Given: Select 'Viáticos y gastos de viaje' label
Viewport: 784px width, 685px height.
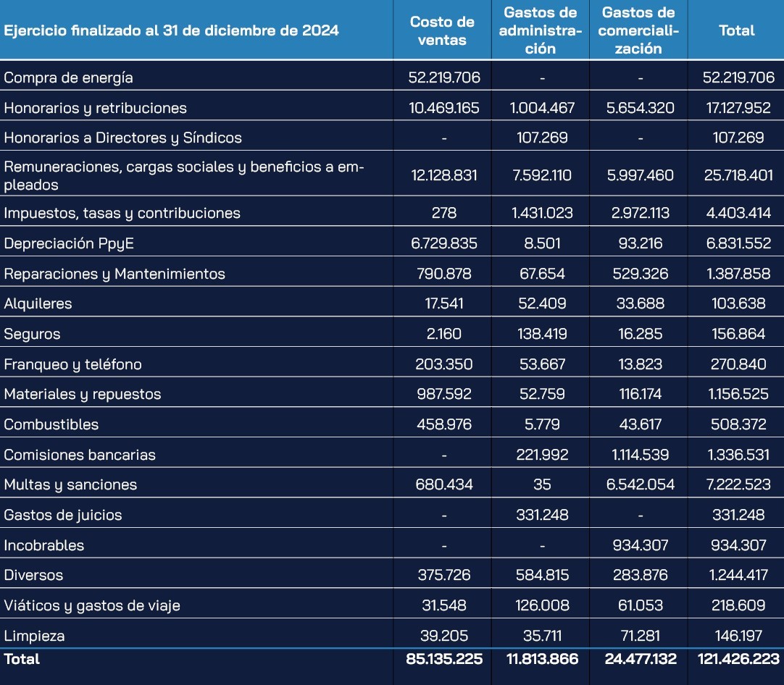Looking at the screenshot, I should point(92,606).
